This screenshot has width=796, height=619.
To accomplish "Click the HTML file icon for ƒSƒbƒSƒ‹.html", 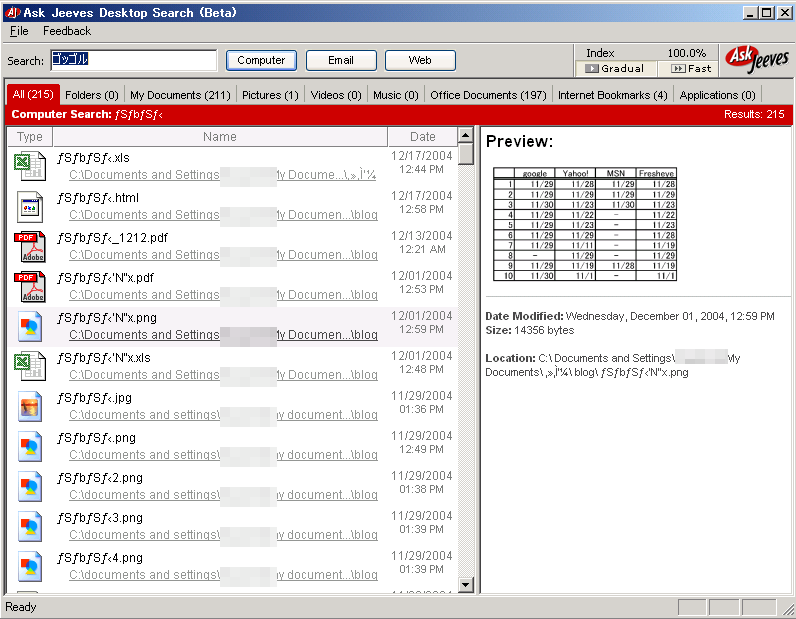I will pyautogui.click(x=30, y=207).
